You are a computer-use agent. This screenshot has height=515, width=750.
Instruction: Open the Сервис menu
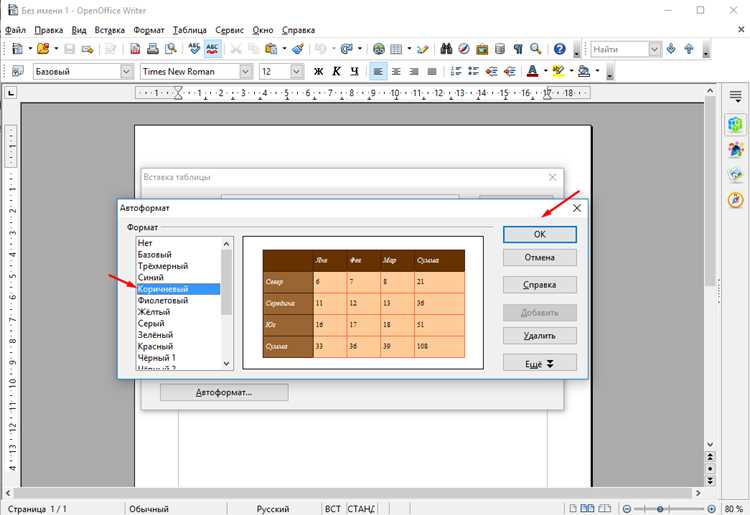230,30
